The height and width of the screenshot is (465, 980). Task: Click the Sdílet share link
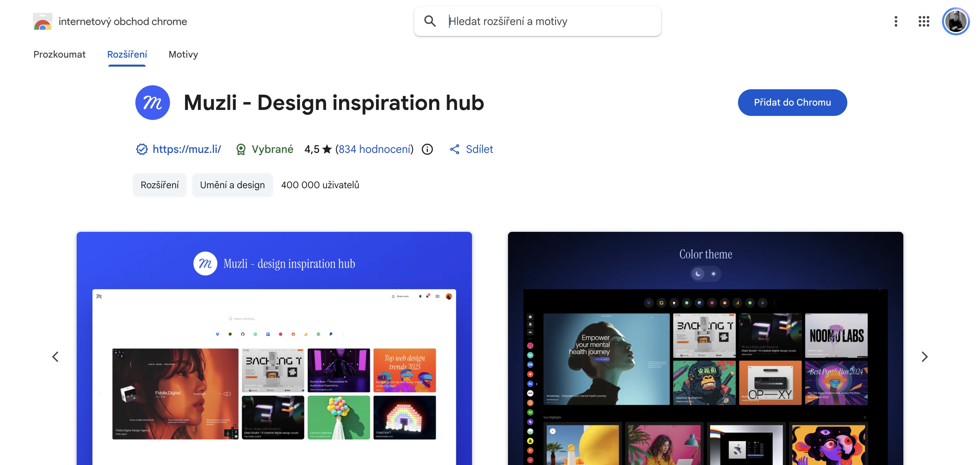(479, 150)
